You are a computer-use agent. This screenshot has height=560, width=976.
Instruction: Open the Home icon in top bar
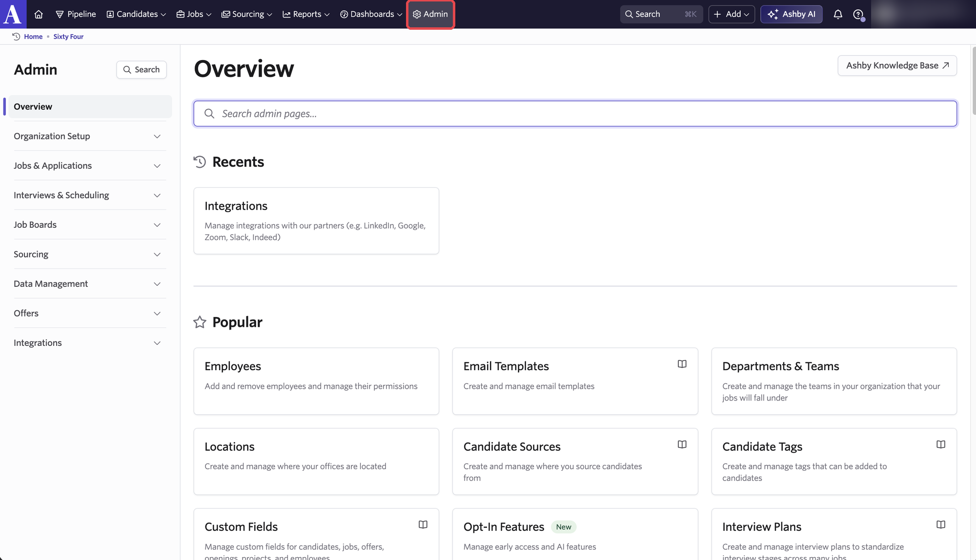coord(39,14)
